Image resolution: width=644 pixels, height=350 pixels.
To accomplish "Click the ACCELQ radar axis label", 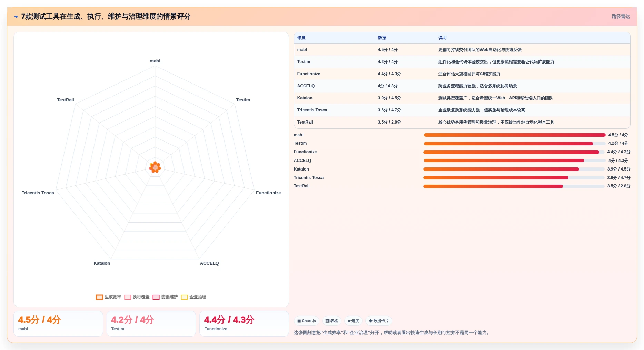I will coord(209,263).
